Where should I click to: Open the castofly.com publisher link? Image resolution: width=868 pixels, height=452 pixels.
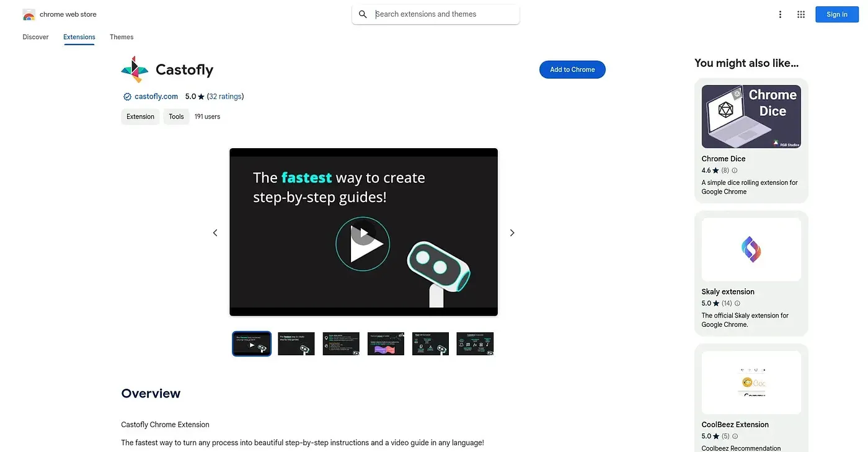tap(156, 97)
